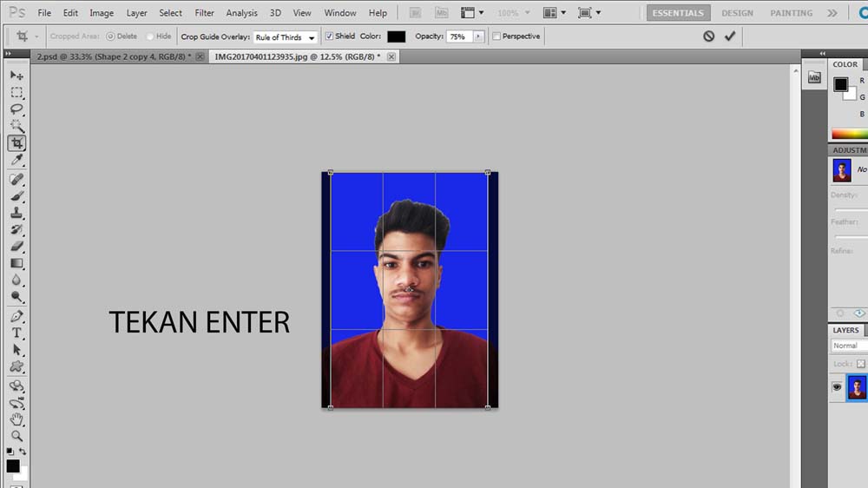Close the IMG20170401123935.jpg tab
Screen dimensions: 868x488
(x=391, y=56)
